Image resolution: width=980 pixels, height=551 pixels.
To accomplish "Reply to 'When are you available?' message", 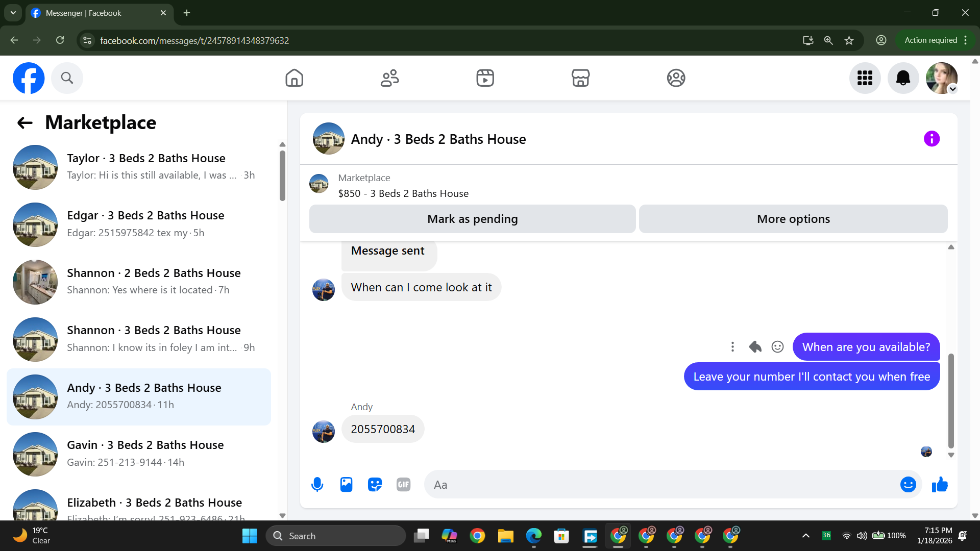I will pyautogui.click(x=755, y=347).
